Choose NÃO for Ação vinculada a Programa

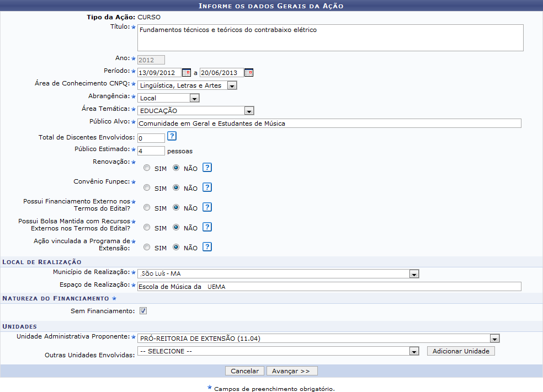click(176, 248)
